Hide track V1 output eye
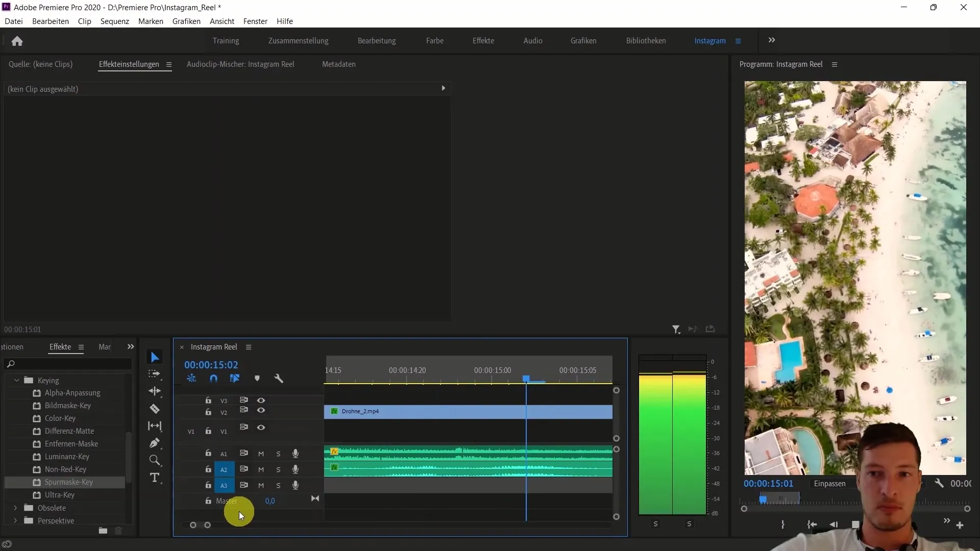The height and width of the screenshot is (551, 980). point(261,428)
